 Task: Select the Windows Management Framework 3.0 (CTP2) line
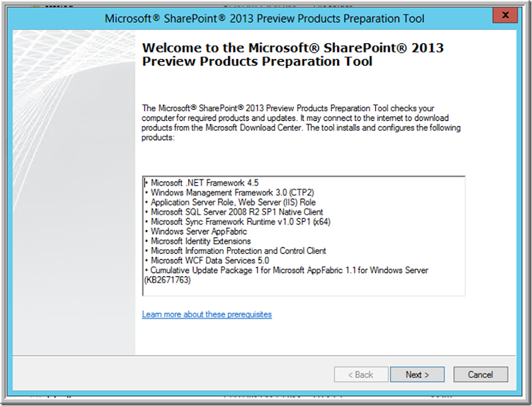coord(229,193)
